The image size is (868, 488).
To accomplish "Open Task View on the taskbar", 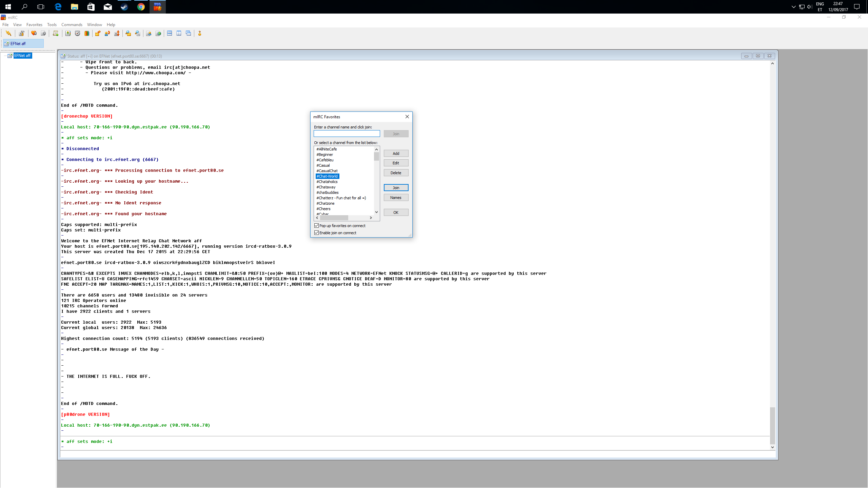I will (41, 7).
